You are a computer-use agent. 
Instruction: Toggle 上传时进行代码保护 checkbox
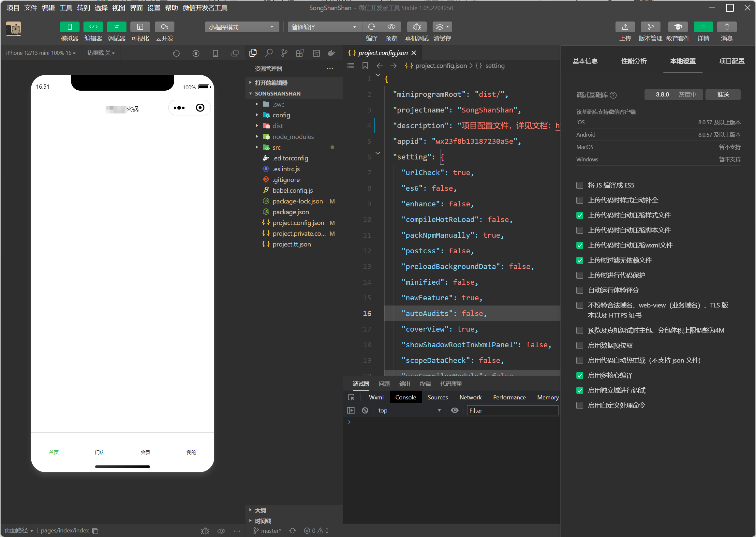(x=580, y=275)
